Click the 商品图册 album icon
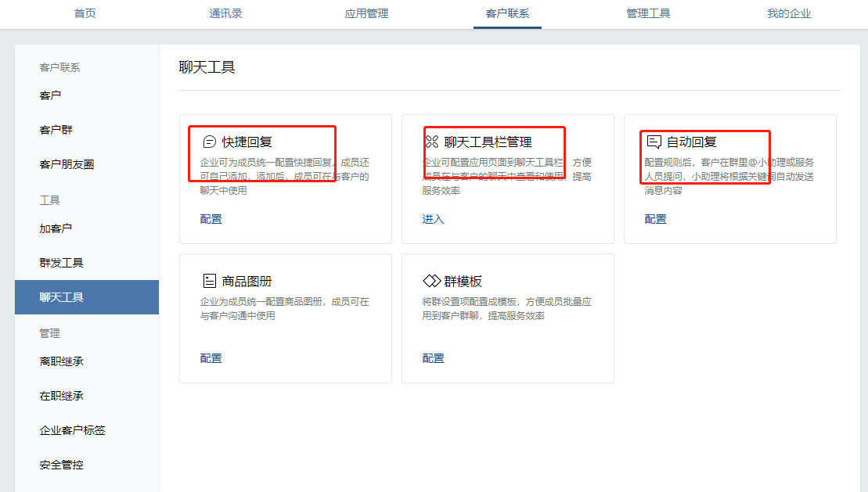Screen dimensions: 868x492 click(209, 281)
